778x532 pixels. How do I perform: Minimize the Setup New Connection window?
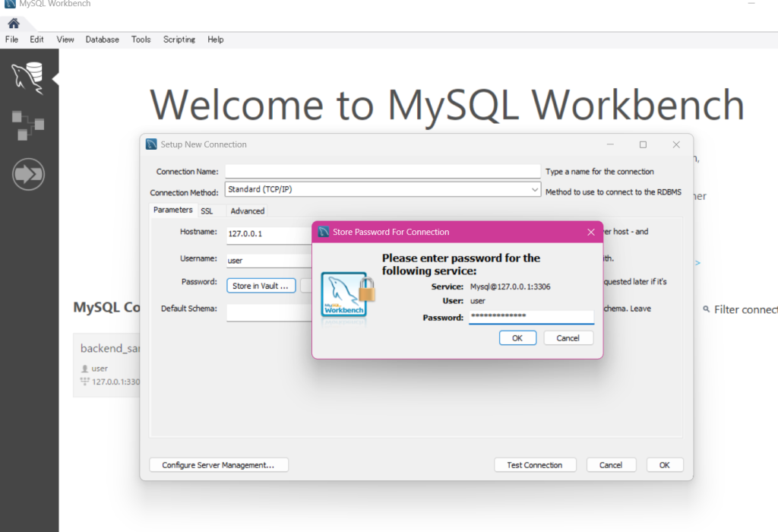tap(610, 144)
